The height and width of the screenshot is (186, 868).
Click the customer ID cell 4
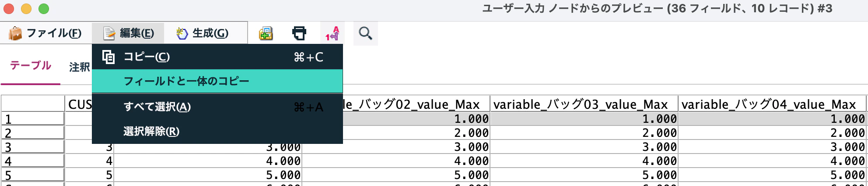(89, 161)
